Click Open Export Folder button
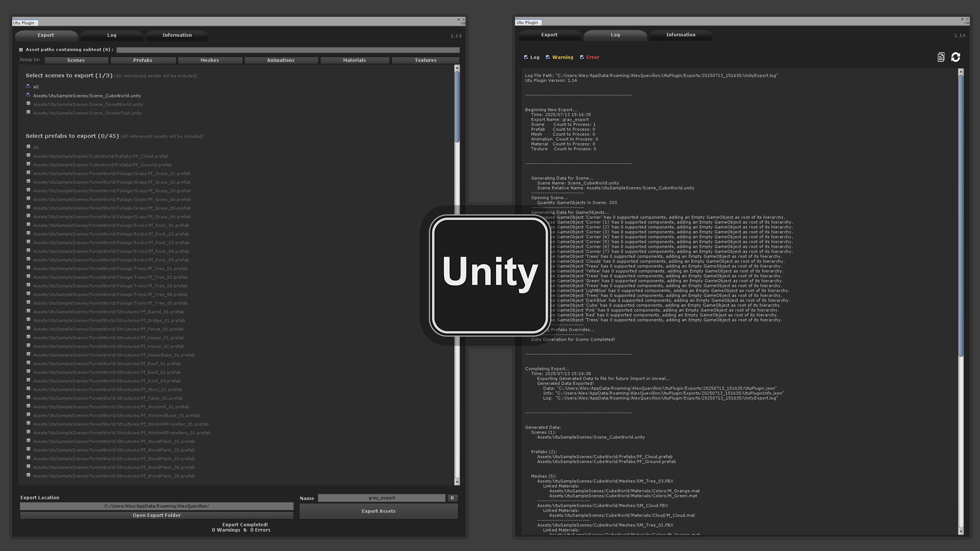 coord(157,515)
